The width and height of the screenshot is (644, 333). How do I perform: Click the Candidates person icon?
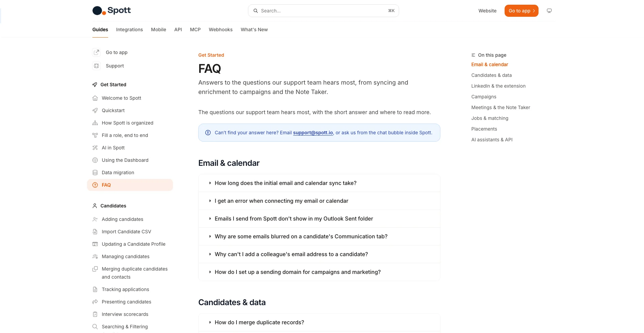click(95, 206)
